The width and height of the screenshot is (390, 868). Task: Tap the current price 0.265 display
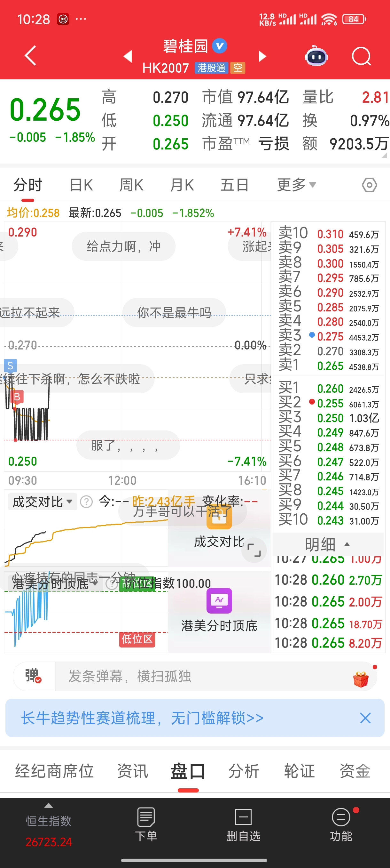pyautogui.click(x=45, y=109)
